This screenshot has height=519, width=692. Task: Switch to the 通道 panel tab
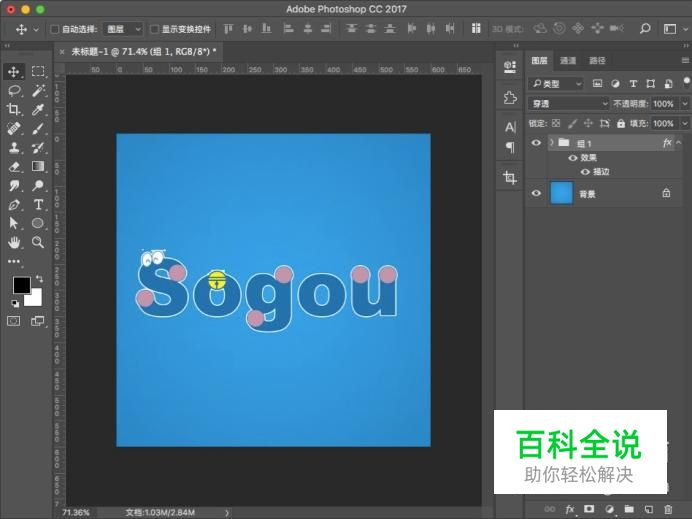pos(568,60)
